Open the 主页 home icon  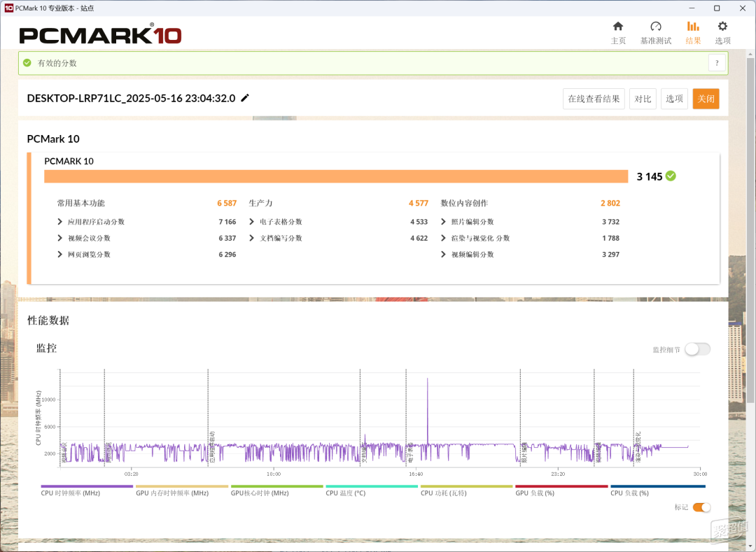(618, 27)
